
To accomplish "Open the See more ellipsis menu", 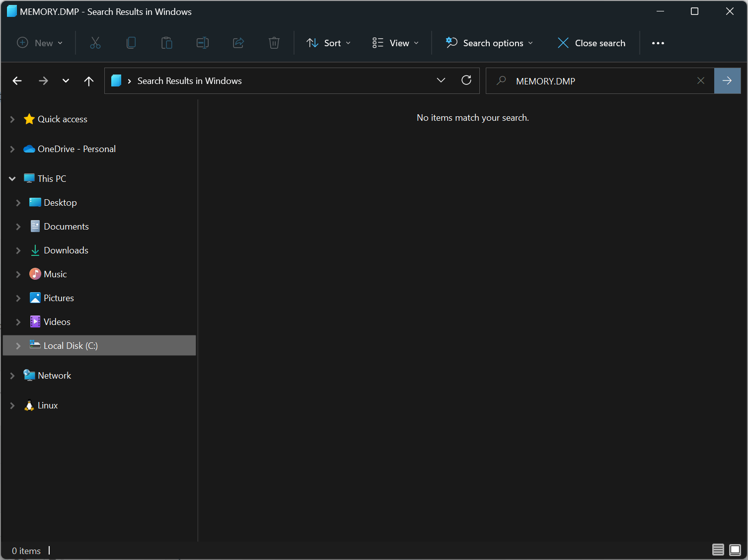I will pos(658,43).
